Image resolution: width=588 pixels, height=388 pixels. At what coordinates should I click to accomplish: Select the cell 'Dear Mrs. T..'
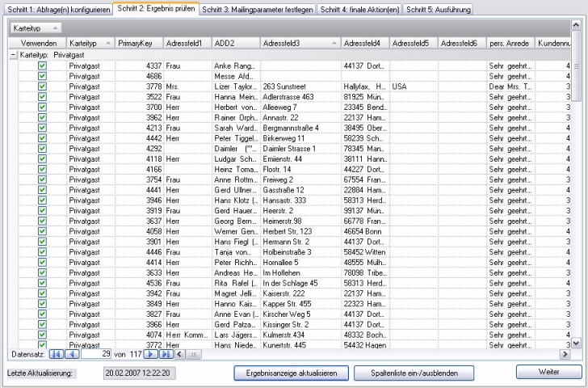click(510, 86)
